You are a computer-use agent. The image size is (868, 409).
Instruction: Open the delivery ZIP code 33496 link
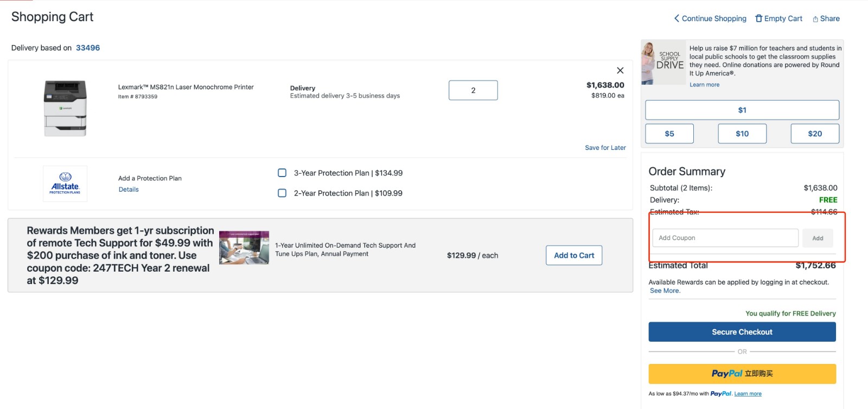88,48
